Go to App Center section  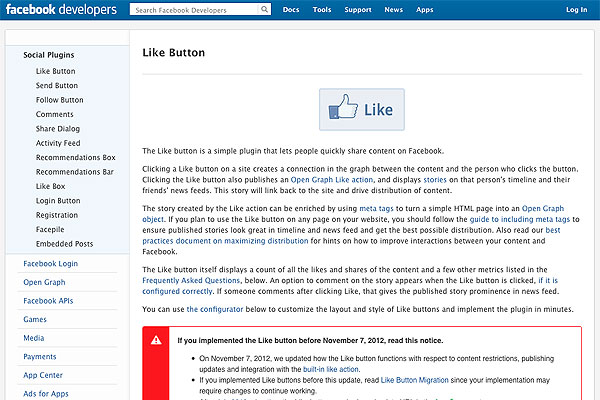click(43, 376)
